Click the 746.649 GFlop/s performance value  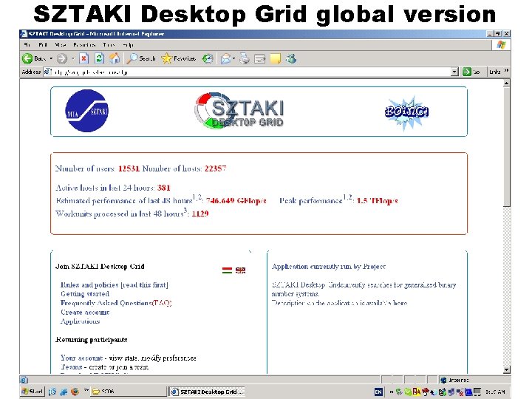[236, 201]
